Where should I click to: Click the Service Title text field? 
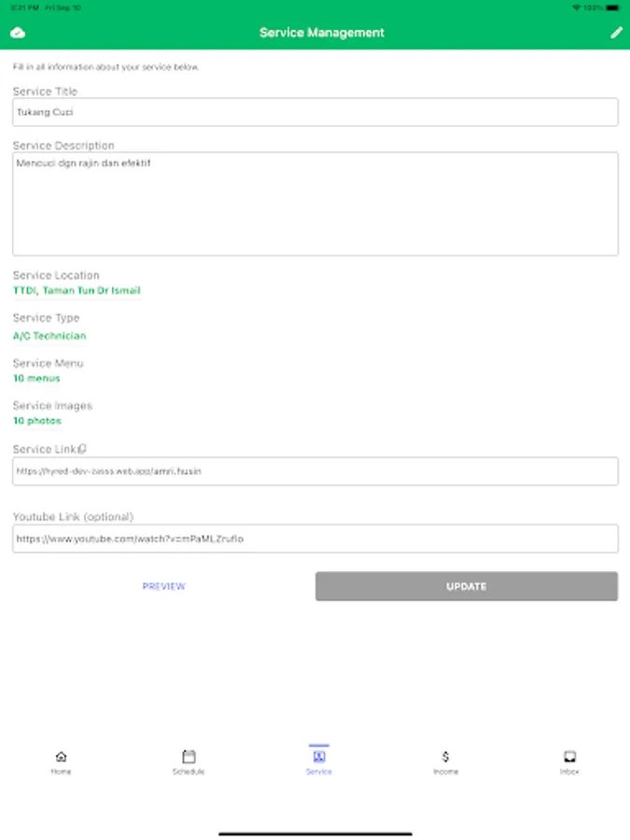click(315, 112)
